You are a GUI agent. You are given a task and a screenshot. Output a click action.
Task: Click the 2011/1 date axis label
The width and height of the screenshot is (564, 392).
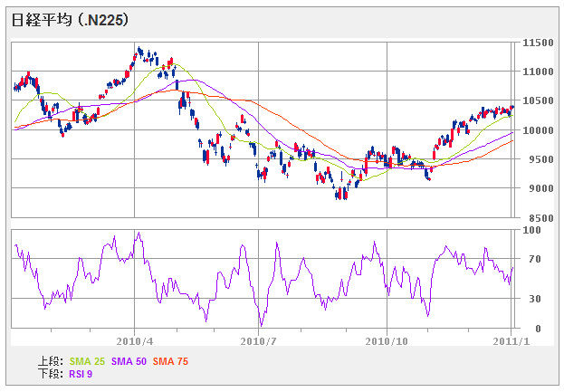[x=511, y=341]
